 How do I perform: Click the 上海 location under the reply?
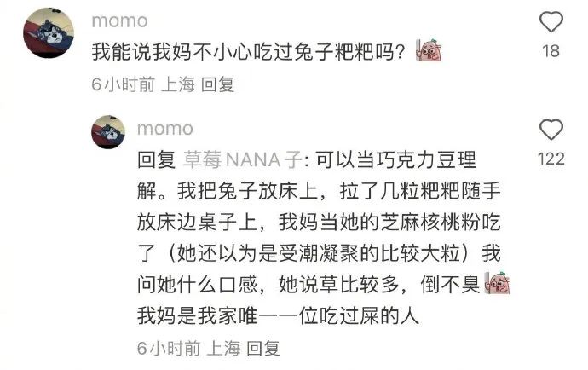(x=223, y=348)
